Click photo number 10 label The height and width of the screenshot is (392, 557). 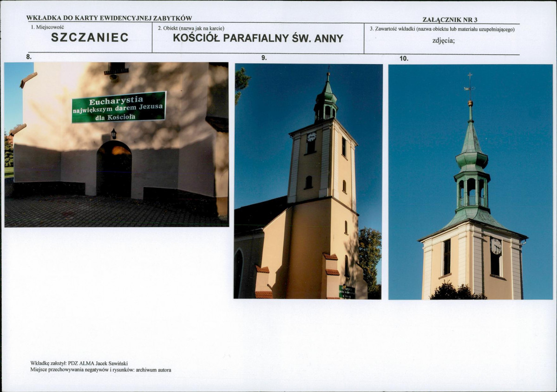coord(404,59)
